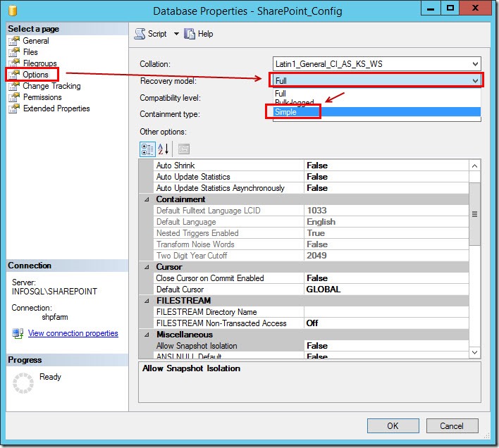Select Close Cursor on Commit Enabled row
499x448 pixels.
pyautogui.click(x=311, y=278)
